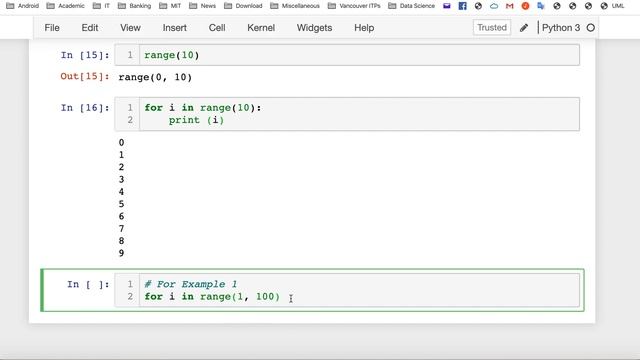640x360 pixels.
Task: Open the Banking bookmarks folder
Action: 134,6
